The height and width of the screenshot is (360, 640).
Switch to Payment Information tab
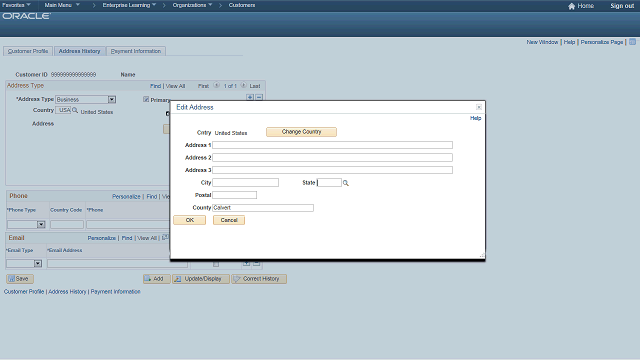point(136,51)
